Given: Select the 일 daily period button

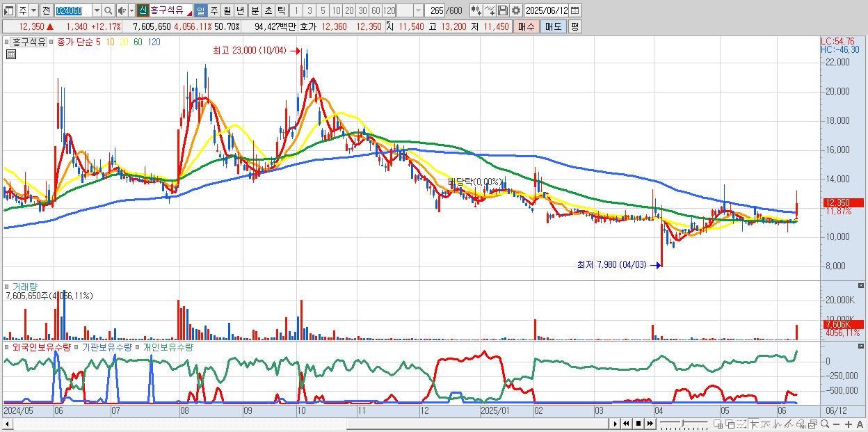Looking at the screenshot, I should 200,10.
